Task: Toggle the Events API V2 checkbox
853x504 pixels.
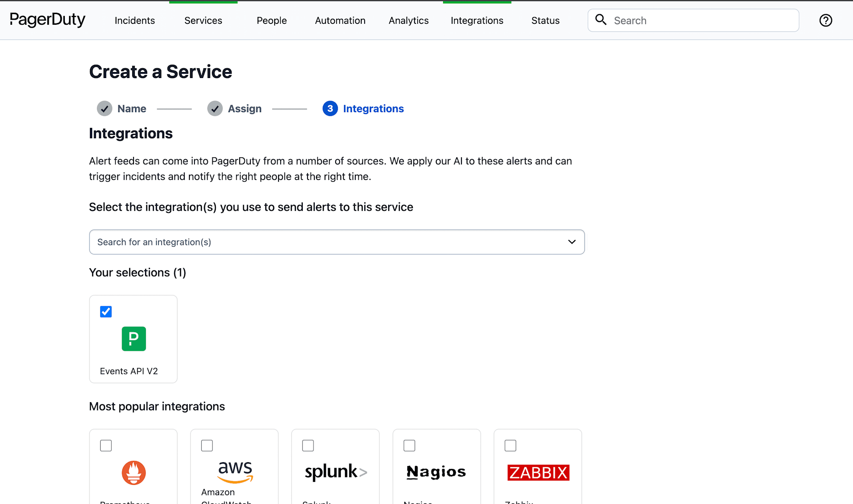Action: (x=106, y=311)
